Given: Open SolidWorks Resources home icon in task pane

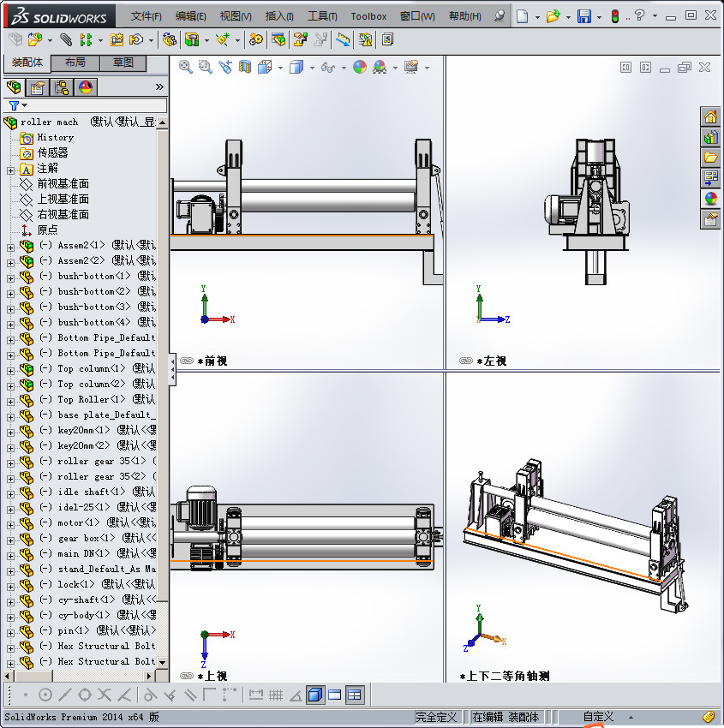Looking at the screenshot, I should click(710, 117).
